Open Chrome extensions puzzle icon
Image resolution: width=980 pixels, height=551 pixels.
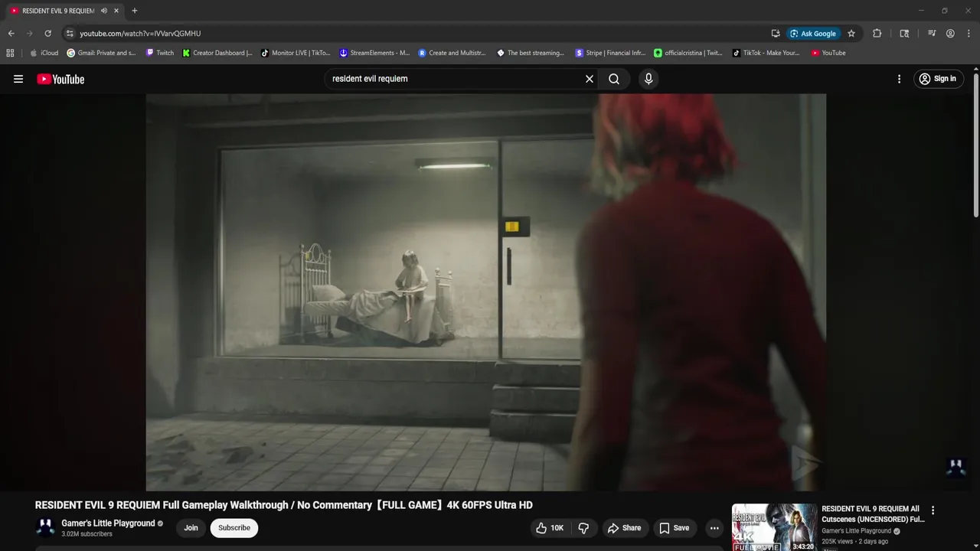coord(877,34)
